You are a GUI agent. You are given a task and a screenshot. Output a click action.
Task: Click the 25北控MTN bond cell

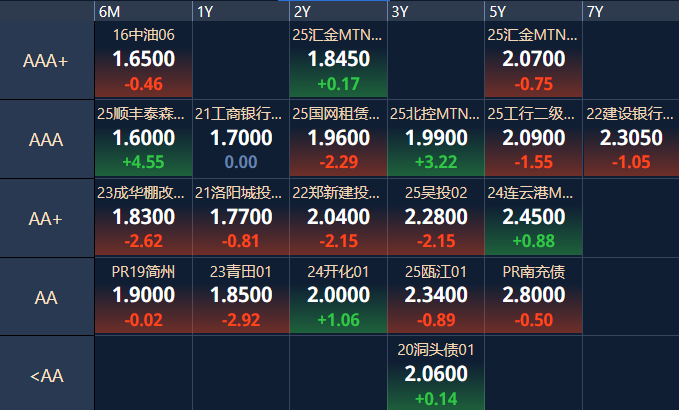coord(436,139)
